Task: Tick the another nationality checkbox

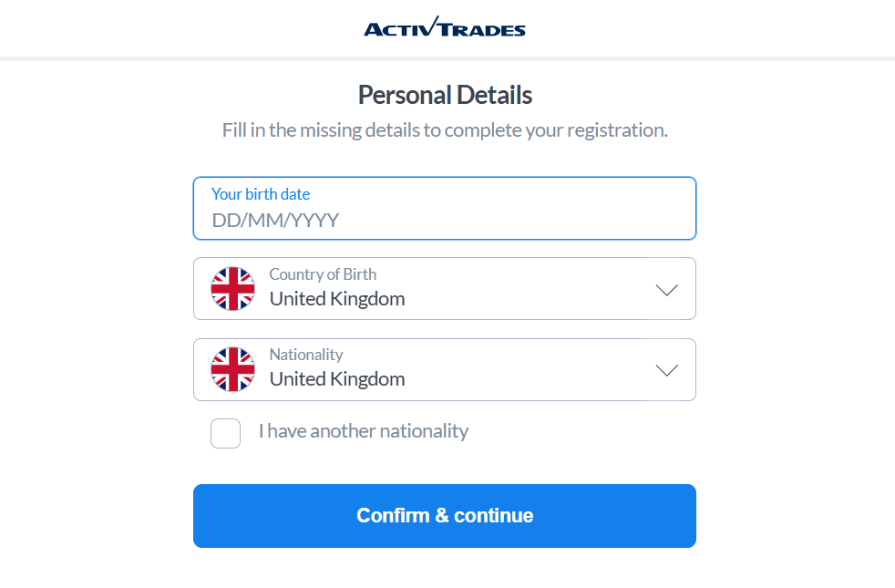Action: click(225, 433)
